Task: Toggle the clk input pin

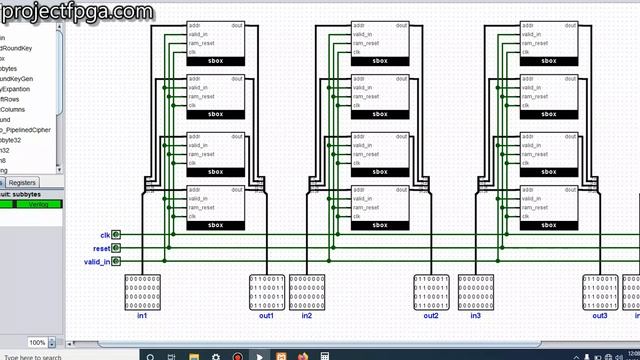Action: 116,235
